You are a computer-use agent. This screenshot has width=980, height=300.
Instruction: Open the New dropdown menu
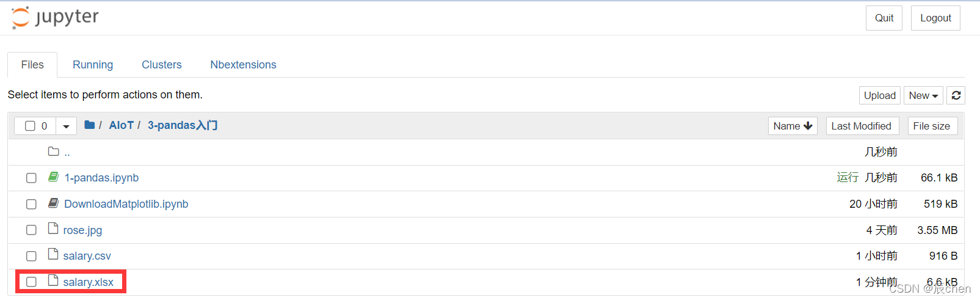point(923,95)
